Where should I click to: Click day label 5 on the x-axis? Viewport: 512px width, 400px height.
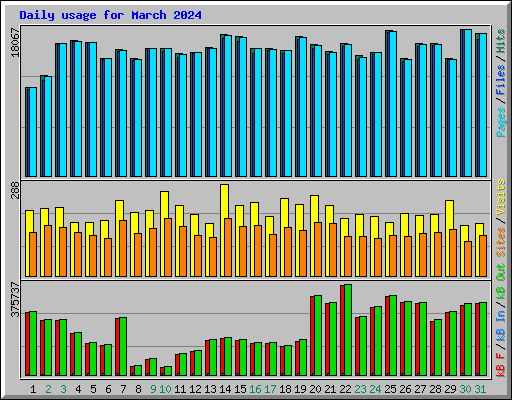(x=93, y=389)
